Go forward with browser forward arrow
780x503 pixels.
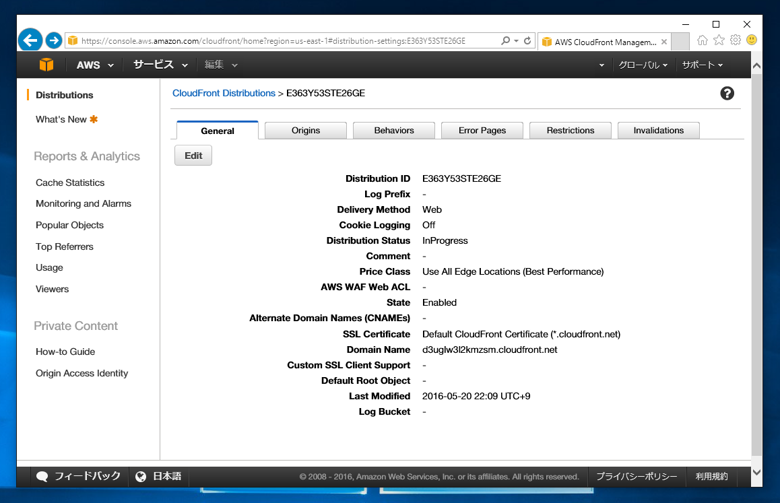coord(54,40)
